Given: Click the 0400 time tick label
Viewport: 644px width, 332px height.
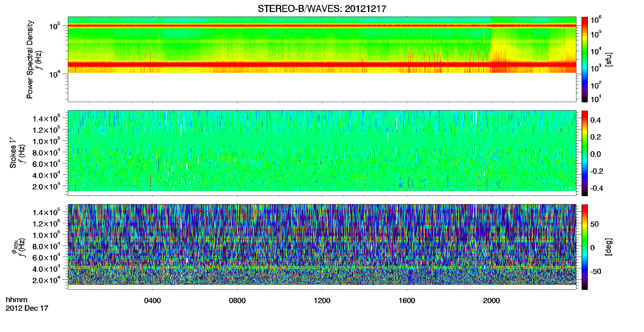Looking at the screenshot, I should [x=152, y=300].
